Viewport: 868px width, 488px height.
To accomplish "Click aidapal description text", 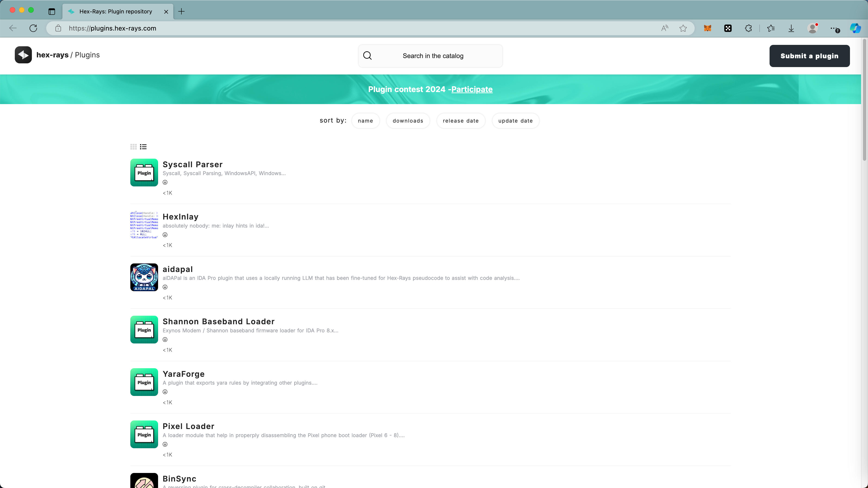I will (341, 278).
